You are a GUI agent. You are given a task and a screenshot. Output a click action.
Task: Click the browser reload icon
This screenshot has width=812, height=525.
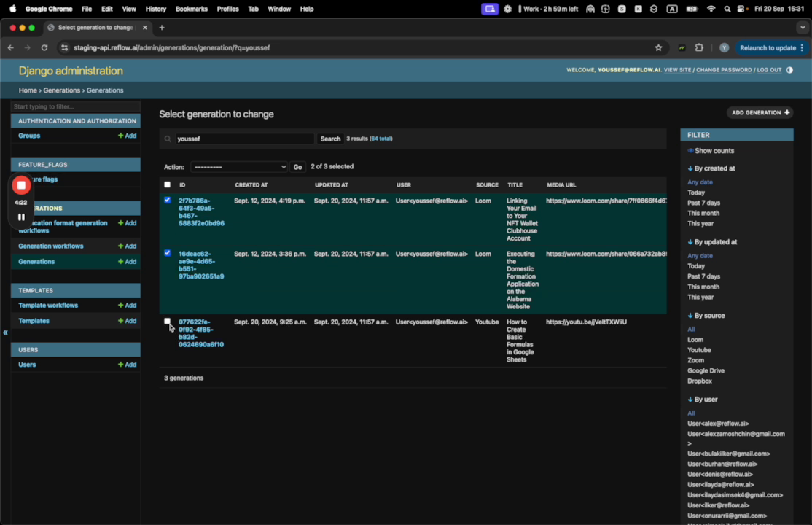coord(44,47)
